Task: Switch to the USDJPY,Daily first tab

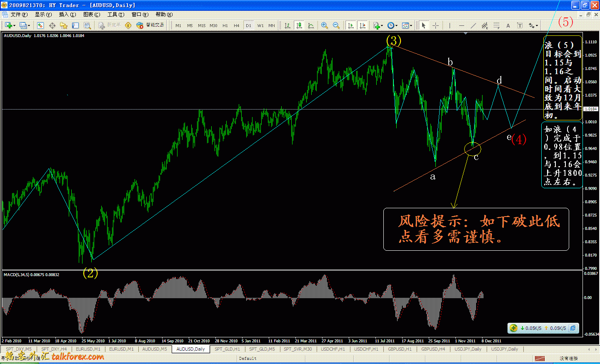Action: (468, 349)
